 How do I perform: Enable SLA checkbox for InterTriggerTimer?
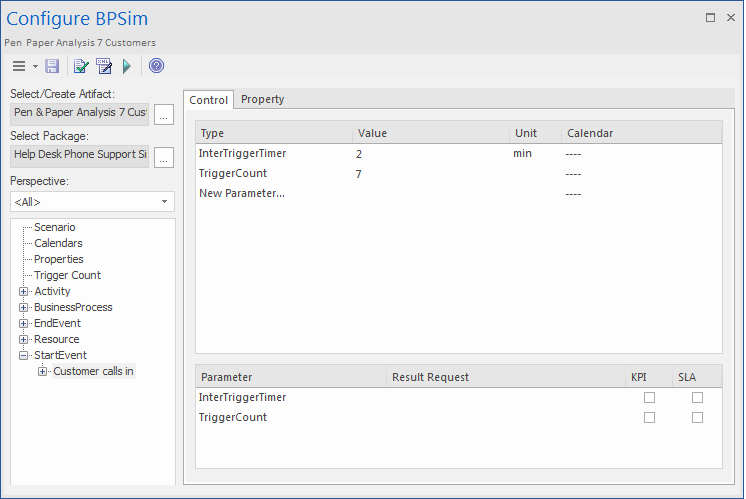click(697, 397)
